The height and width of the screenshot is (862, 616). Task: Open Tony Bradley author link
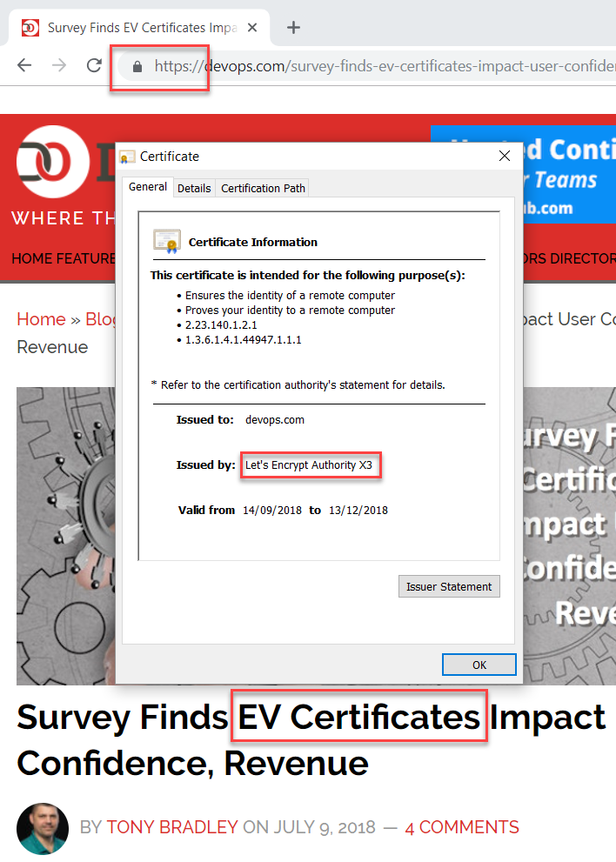172,827
